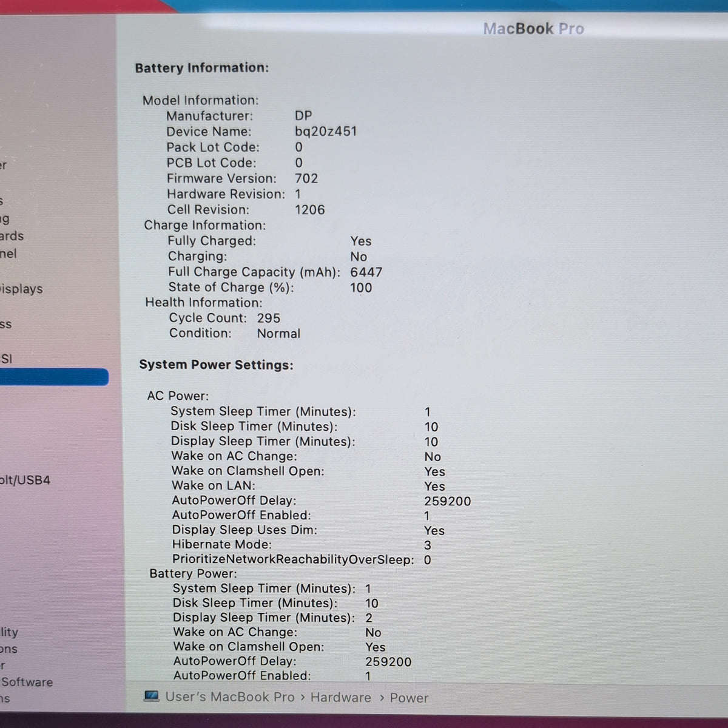Click the Firmware Version value 702
728x728 pixels.
(306, 178)
